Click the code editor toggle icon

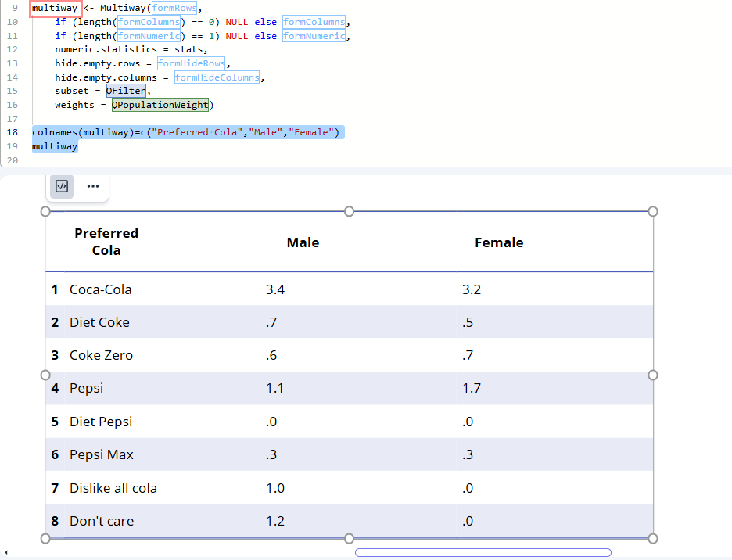pyautogui.click(x=62, y=186)
